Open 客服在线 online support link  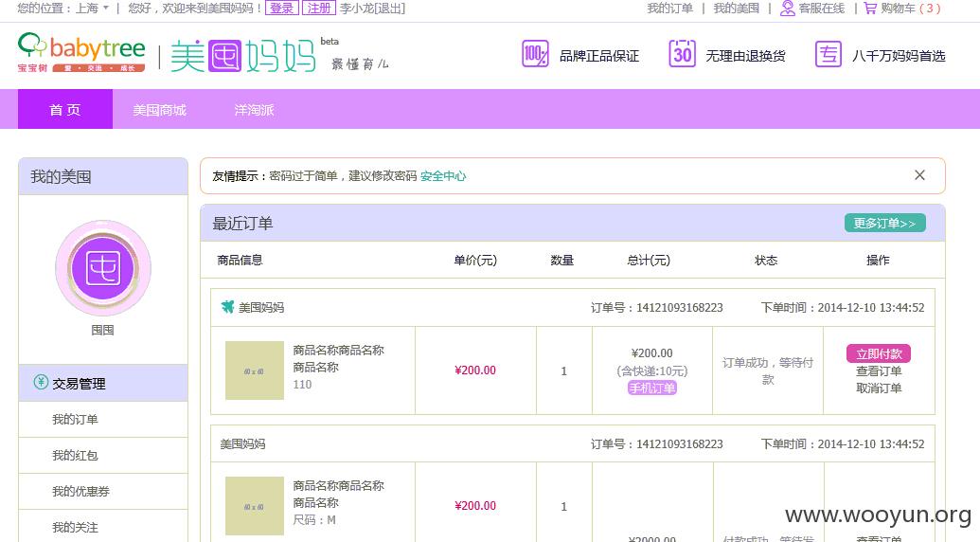(821, 9)
